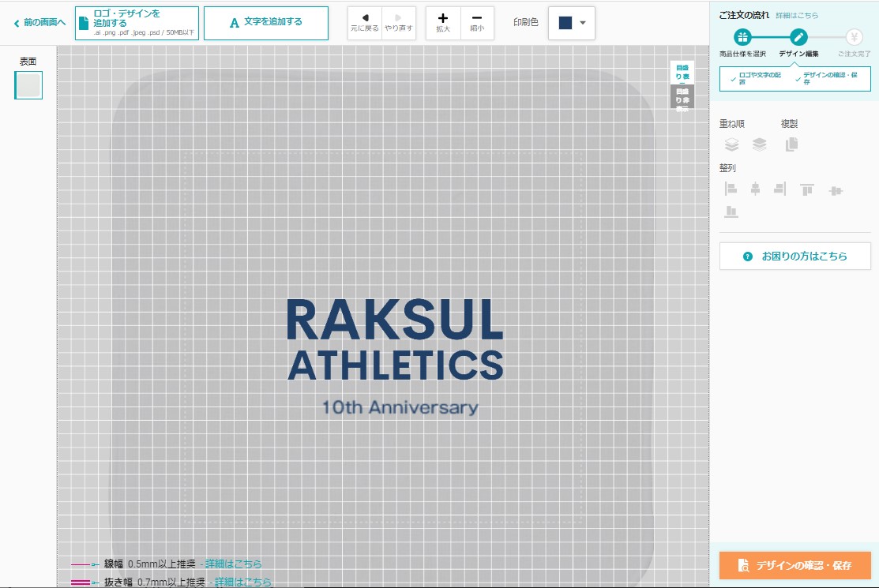The width and height of the screenshot is (879, 588).
Task: Open 詳細はこちら link for 線幅
Action: 233,564
